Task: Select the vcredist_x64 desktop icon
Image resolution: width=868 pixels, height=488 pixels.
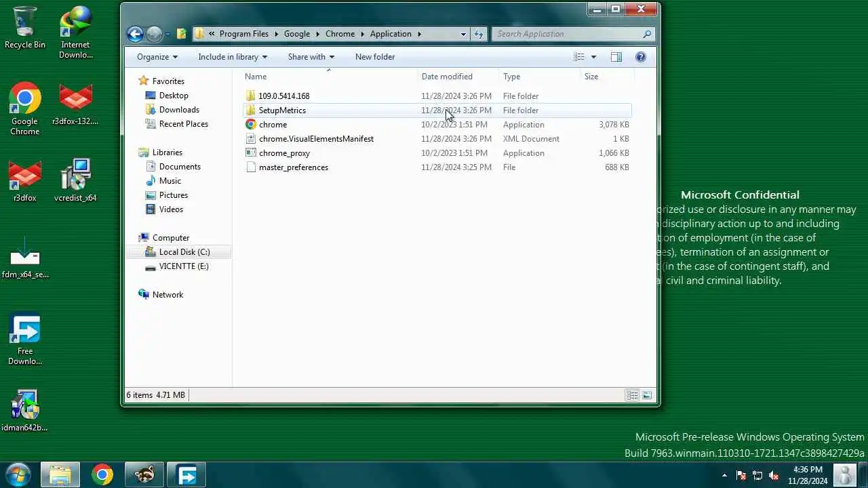Action: [x=75, y=181]
